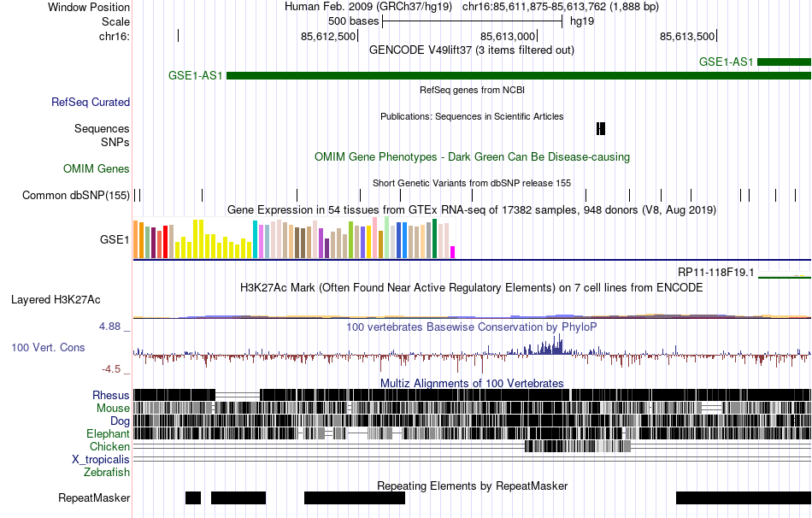
Task: Click Short Genetic Variants from dbSNP title
Action: click(x=472, y=183)
